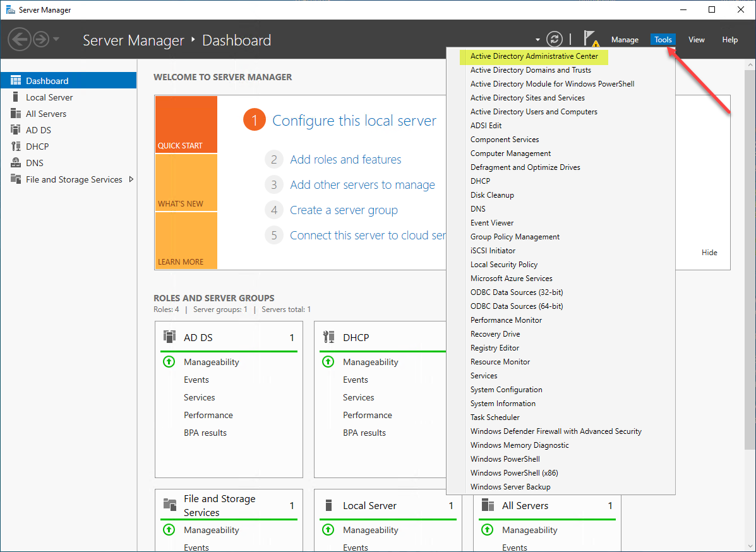Click Add other servers to manage
This screenshot has height=552, width=756.
[363, 184]
